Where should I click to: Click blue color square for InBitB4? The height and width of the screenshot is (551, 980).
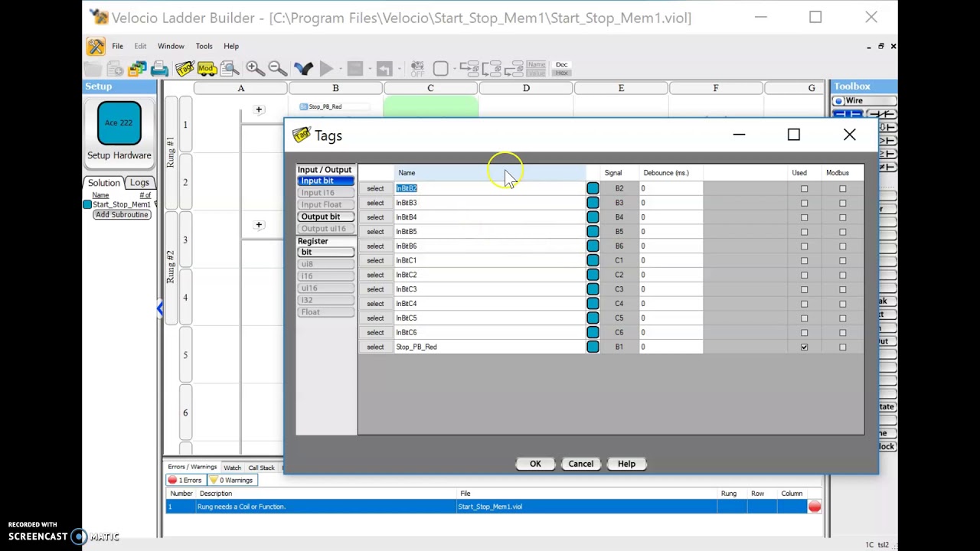593,217
